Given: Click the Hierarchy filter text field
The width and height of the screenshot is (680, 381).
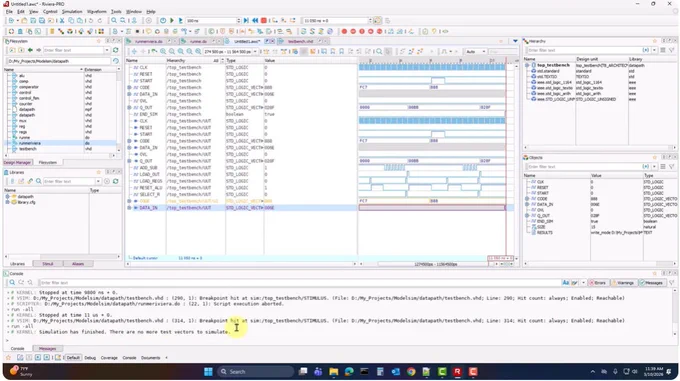Looking at the screenshot, I should pyautogui.click(x=584, y=50).
